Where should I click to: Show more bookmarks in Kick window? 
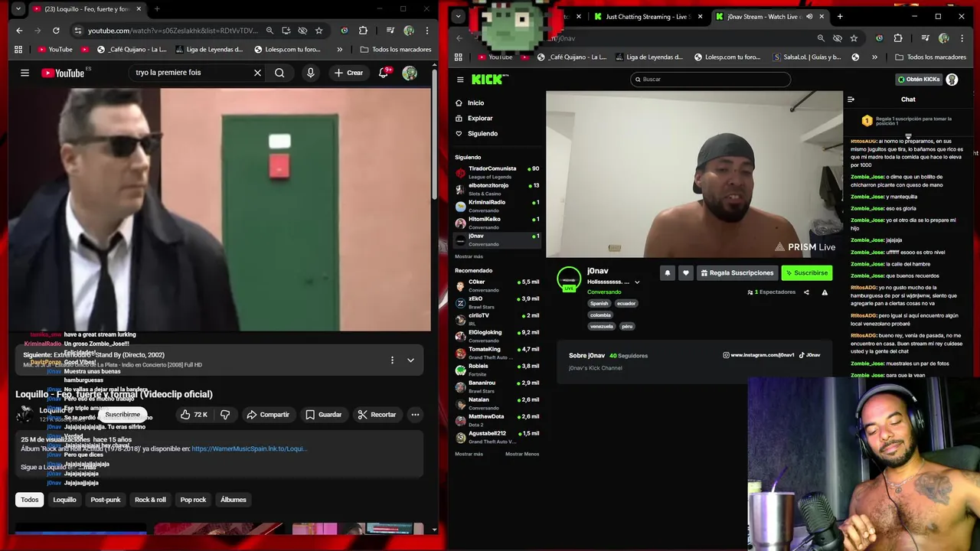pyautogui.click(x=876, y=57)
